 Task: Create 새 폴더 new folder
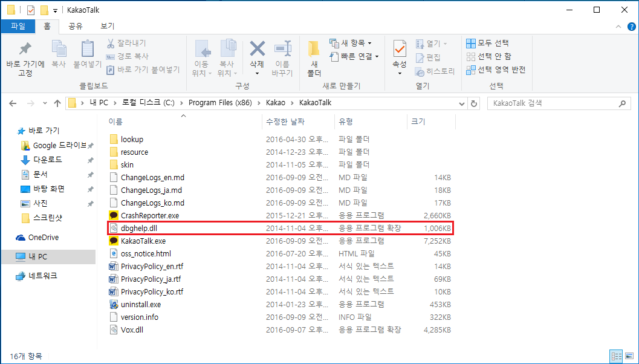coord(314,58)
